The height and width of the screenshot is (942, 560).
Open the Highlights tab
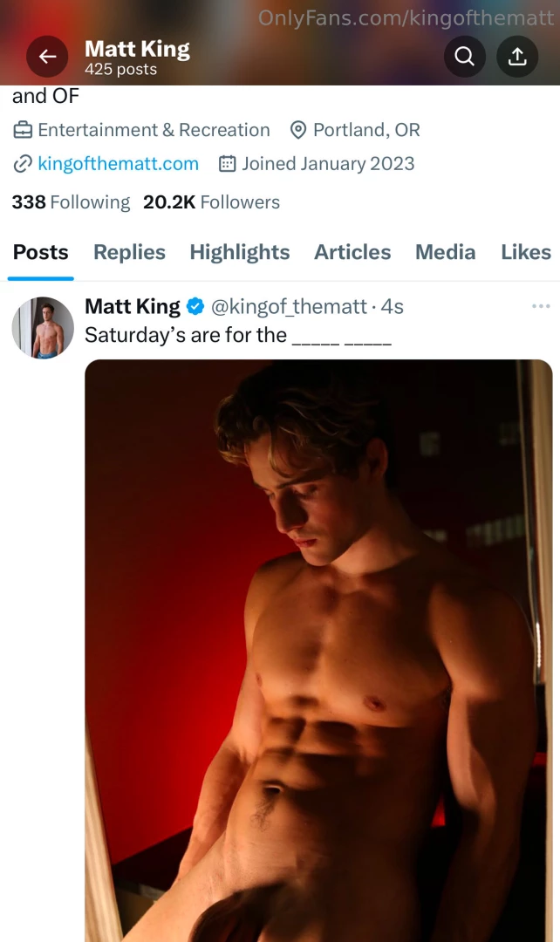[239, 253]
